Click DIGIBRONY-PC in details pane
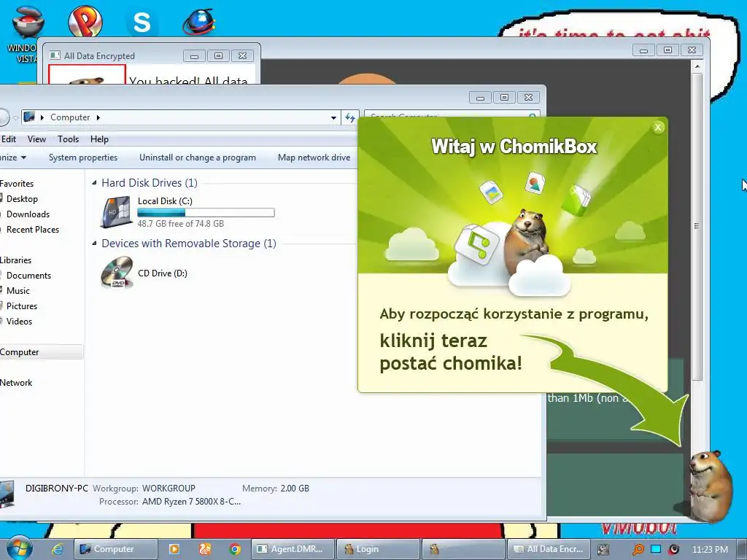Screen dimensions: 747x560 (57, 489)
